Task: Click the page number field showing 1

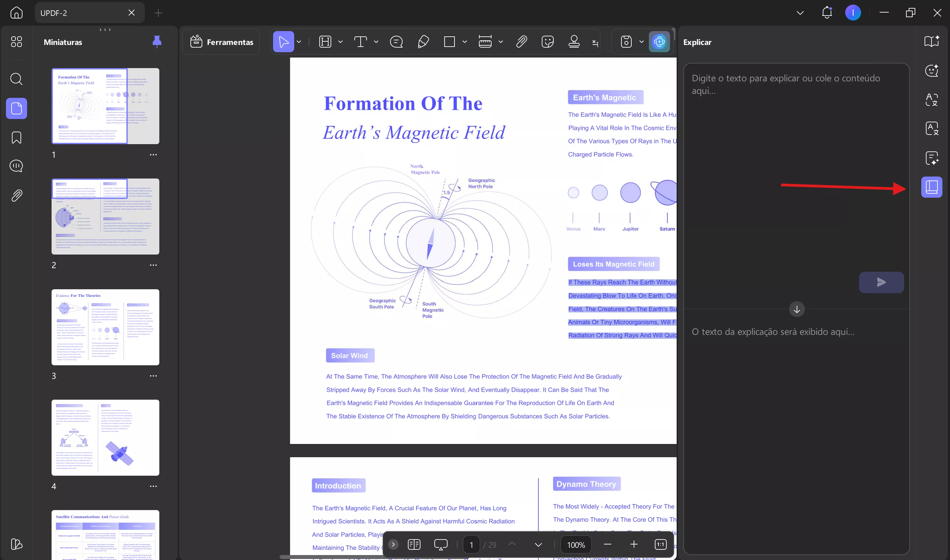Action: [471, 544]
